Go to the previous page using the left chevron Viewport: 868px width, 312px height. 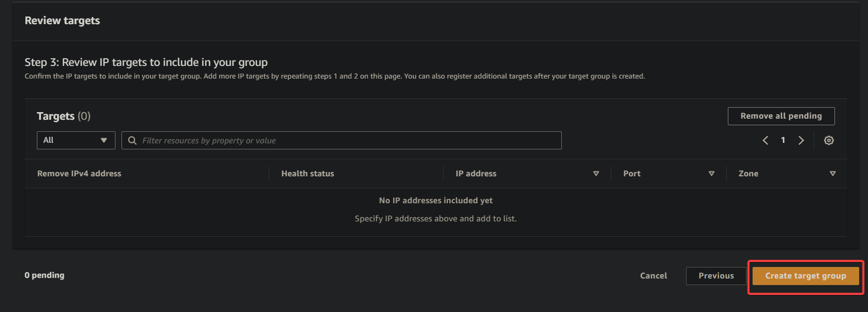click(x=765, y=141)
